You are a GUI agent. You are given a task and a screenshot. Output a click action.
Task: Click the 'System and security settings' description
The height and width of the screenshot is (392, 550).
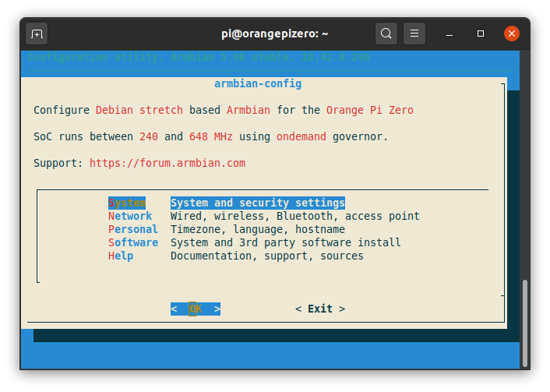[258, 203]
